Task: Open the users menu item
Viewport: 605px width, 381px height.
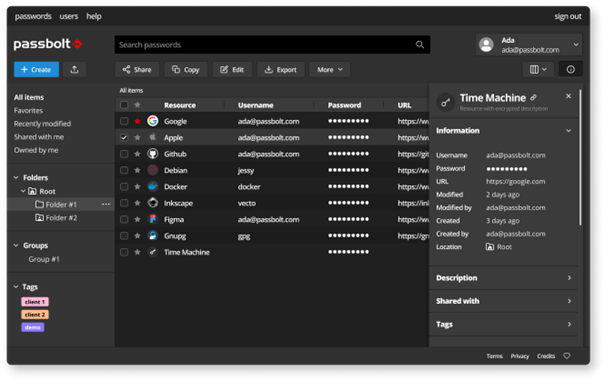Action: coord(69,16)
